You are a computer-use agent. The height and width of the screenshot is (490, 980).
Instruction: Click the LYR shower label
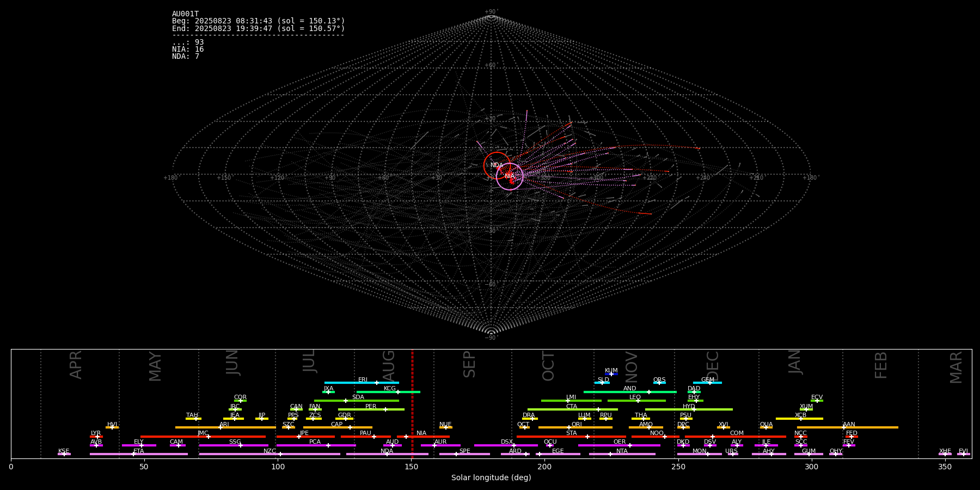pyautogui.click(x=96, y=433)
